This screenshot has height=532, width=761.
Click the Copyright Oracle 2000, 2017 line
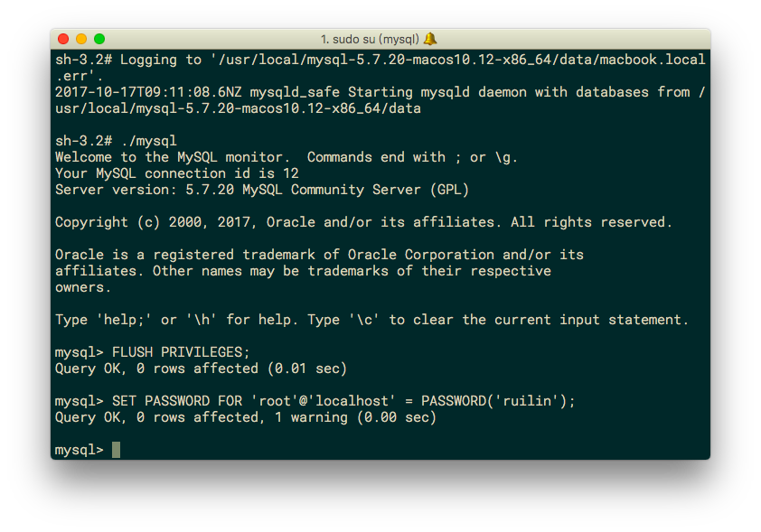tap(363, 222)
